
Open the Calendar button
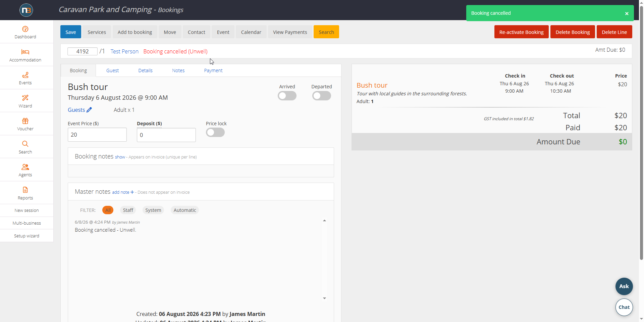pos(251,32)
